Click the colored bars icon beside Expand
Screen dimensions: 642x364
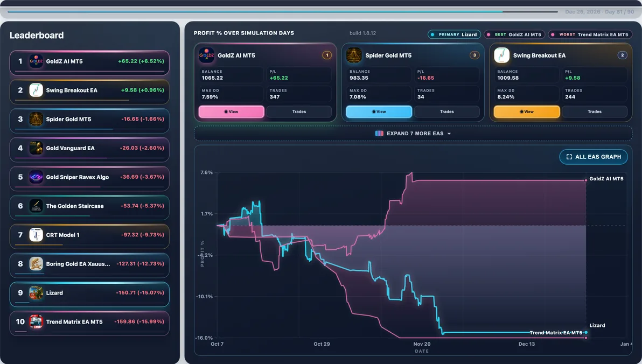click(379, 134)
